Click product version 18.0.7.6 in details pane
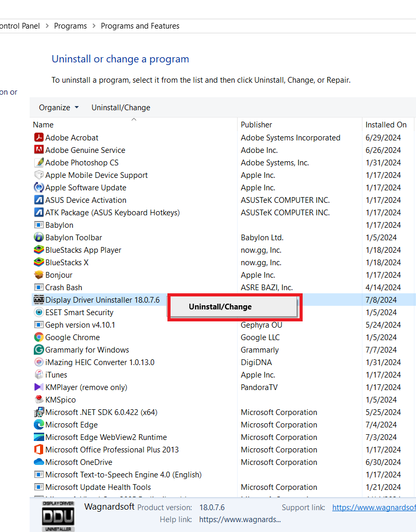 tap(212, 507)
